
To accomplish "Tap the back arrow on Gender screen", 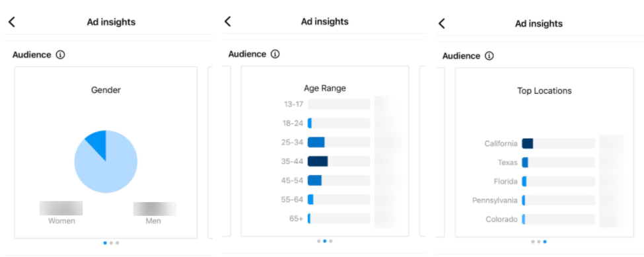I will (11, 22).
